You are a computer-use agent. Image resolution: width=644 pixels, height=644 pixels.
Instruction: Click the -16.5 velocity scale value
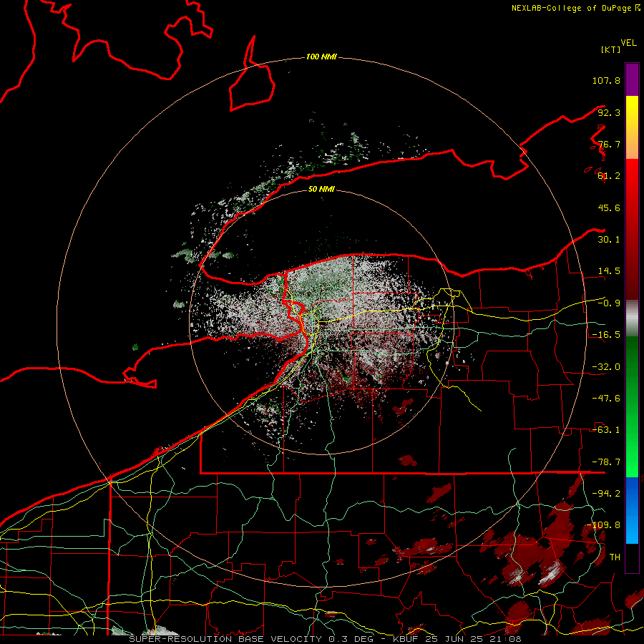coord(606,335)
